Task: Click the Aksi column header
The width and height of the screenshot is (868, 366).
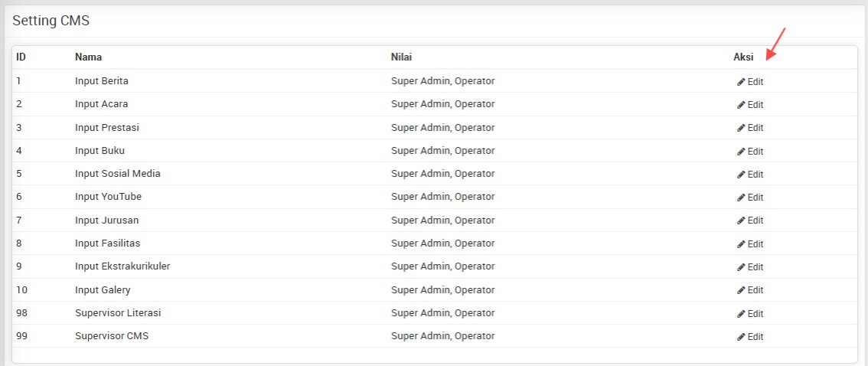Action: pos(743,57)
